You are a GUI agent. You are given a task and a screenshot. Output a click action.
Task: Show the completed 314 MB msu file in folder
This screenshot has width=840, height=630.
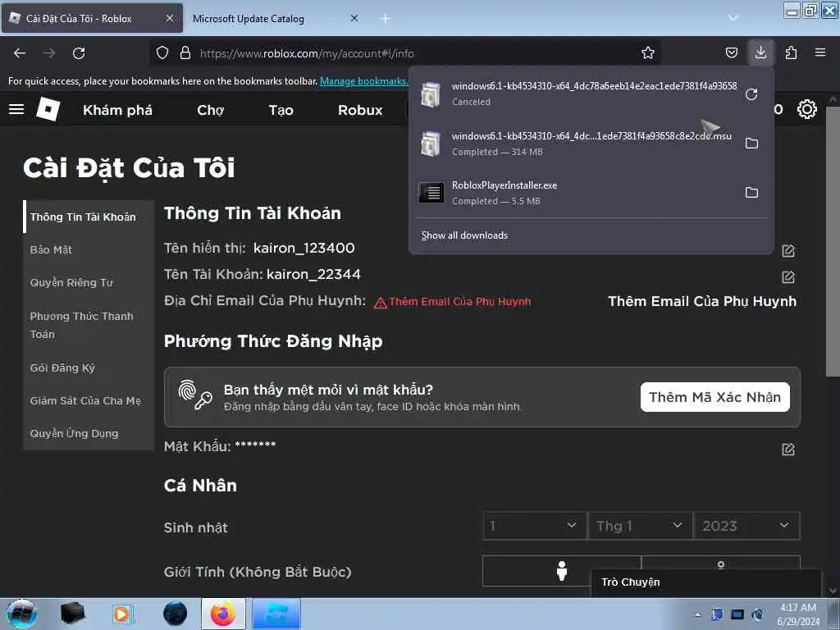click(x=751, y=143)
